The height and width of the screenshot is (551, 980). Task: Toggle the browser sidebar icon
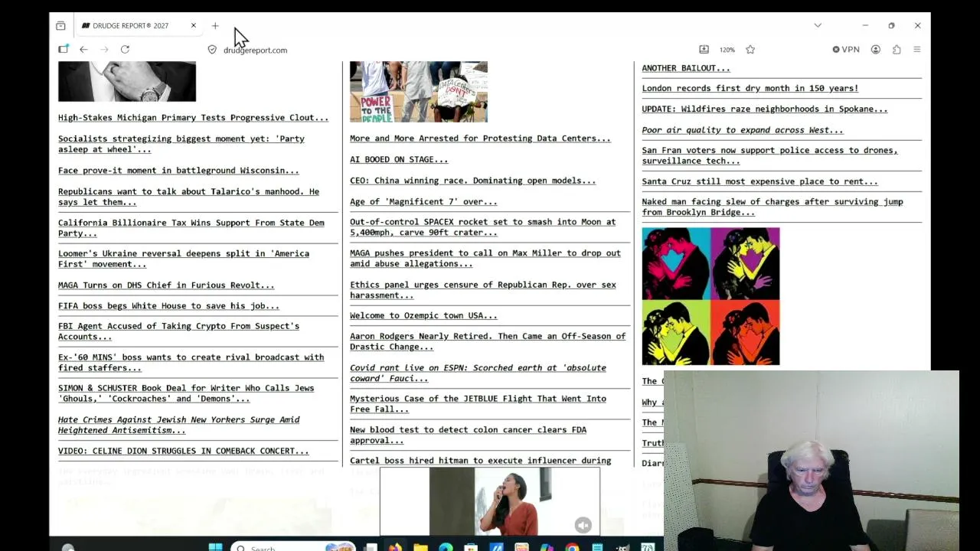tap(64, 50)
